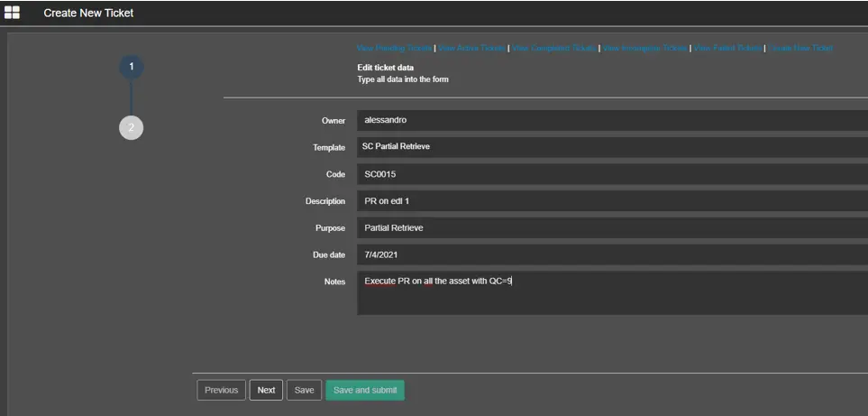Open the app grid menu icon

tap(12, 13)
